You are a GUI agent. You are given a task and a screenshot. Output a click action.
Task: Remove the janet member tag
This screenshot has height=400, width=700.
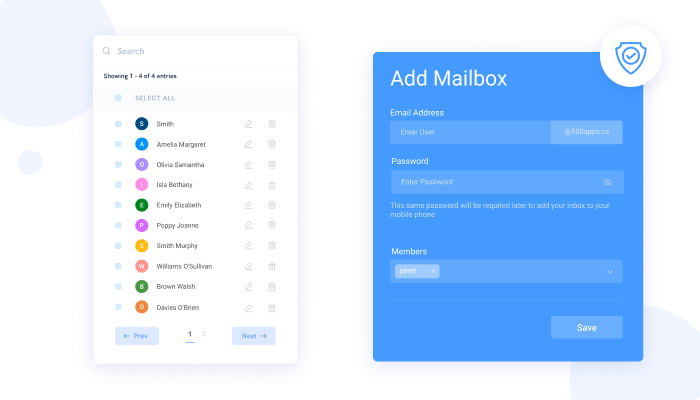(433, 271)
